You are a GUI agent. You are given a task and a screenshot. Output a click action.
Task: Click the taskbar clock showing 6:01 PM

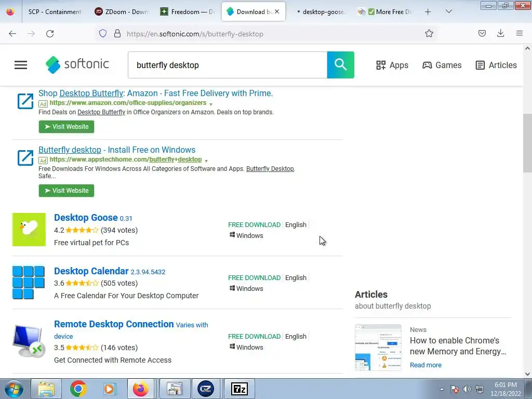506,389
